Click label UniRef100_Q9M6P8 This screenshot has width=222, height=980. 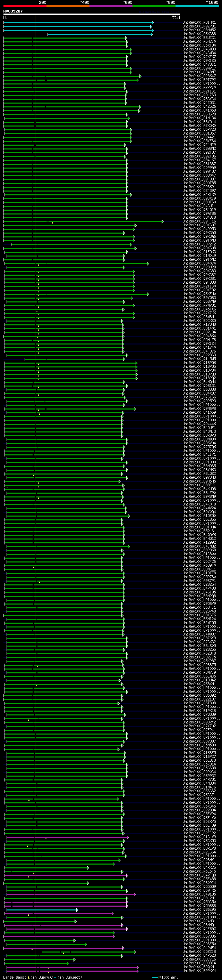point(199,408)
